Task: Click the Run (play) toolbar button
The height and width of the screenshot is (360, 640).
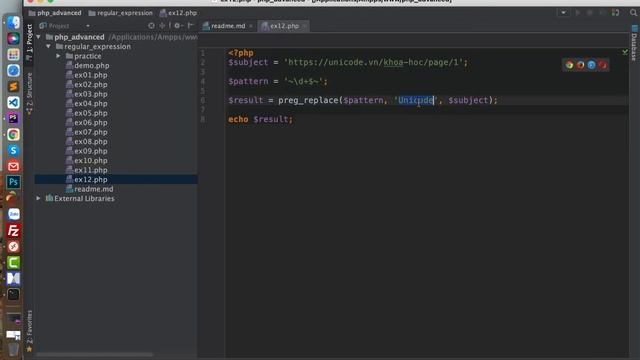Action: pos(578,13)
